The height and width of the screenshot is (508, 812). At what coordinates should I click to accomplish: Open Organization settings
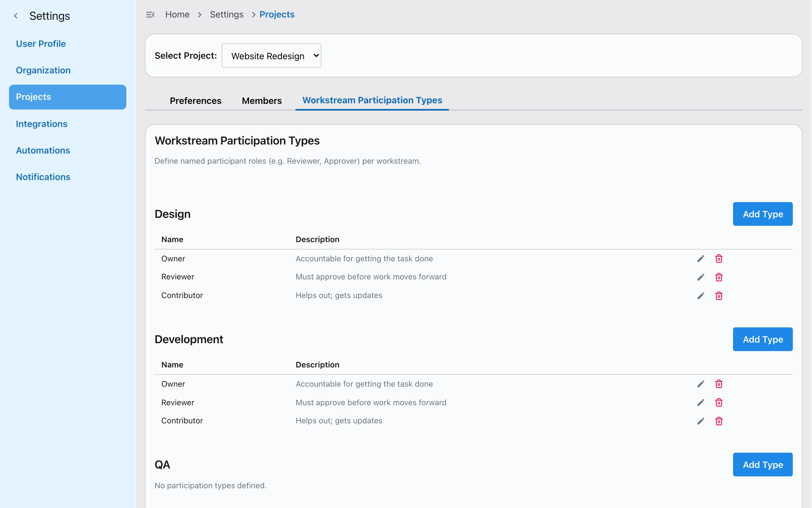tap(43, 70)
